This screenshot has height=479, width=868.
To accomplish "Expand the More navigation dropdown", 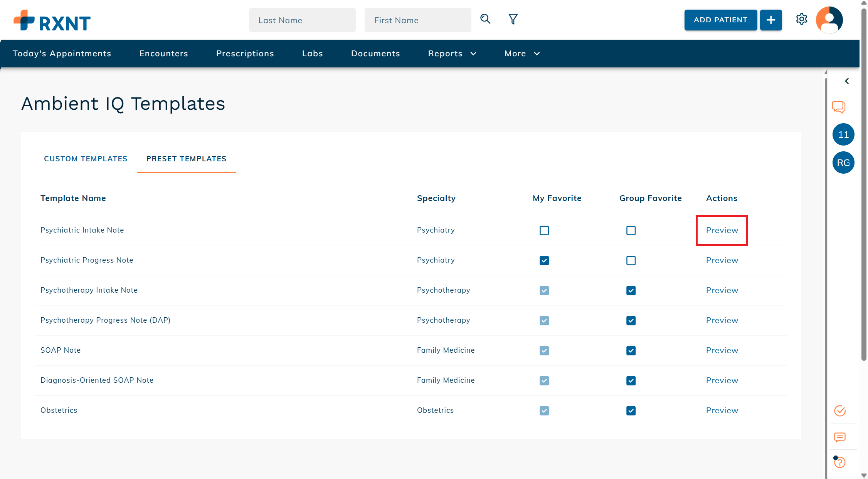I will click(522, 54).
